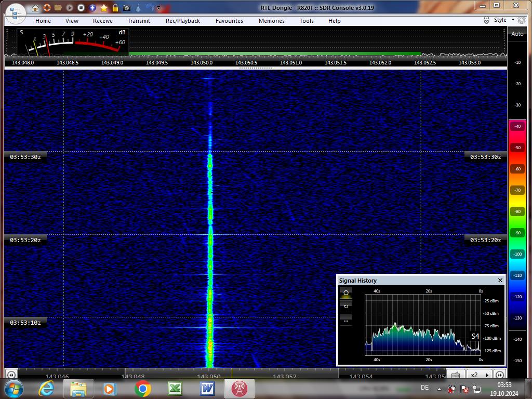The height and width of the screenshot is (399, 532).
Task: Open the lifebuoy help icon
Action: point(47,7)
